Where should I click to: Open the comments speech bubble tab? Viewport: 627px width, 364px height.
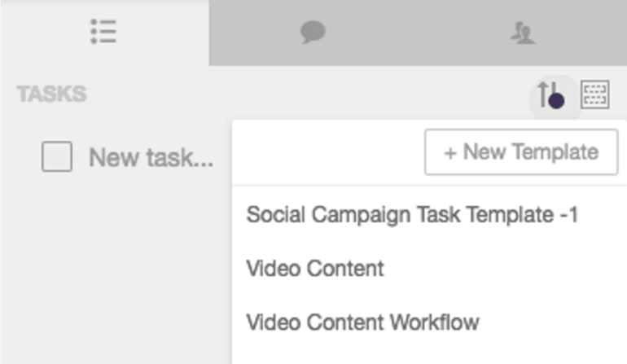click(313, 33)
